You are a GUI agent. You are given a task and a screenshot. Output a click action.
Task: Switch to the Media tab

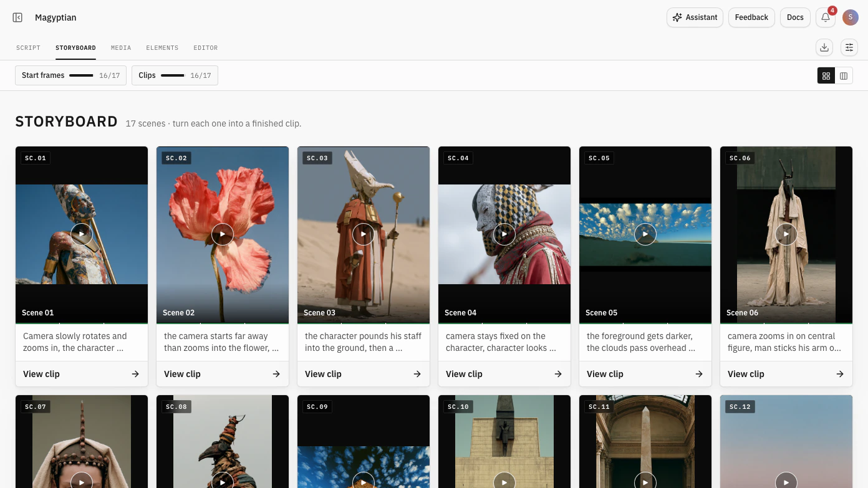[x=121, y=48]
